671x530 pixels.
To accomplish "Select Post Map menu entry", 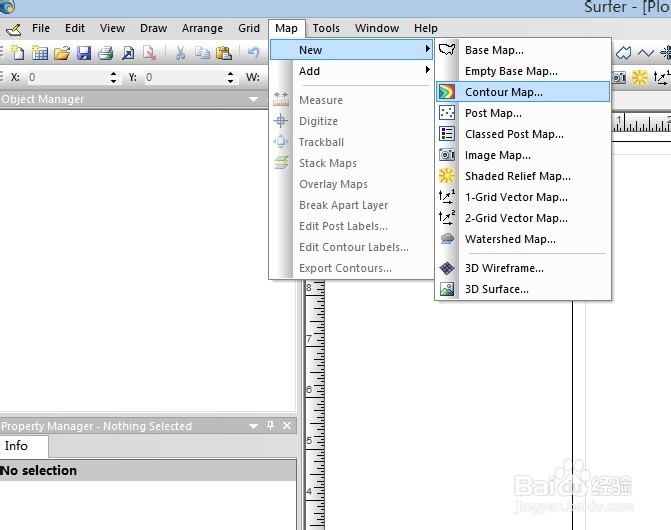I will tap(523, 113).
